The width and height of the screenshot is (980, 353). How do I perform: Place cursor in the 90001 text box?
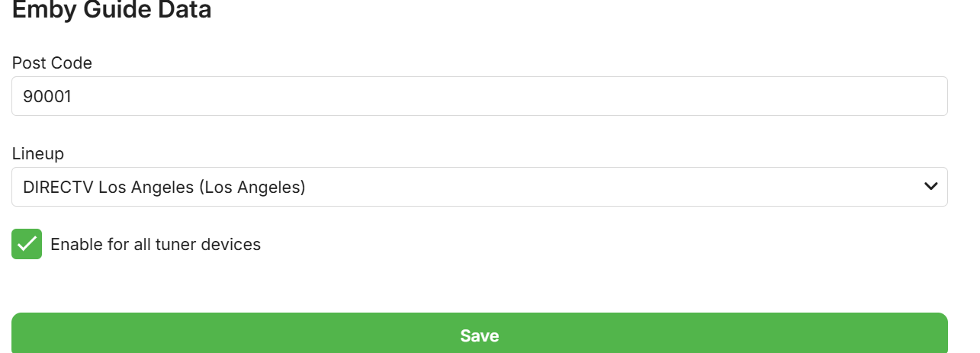(479, 96)
